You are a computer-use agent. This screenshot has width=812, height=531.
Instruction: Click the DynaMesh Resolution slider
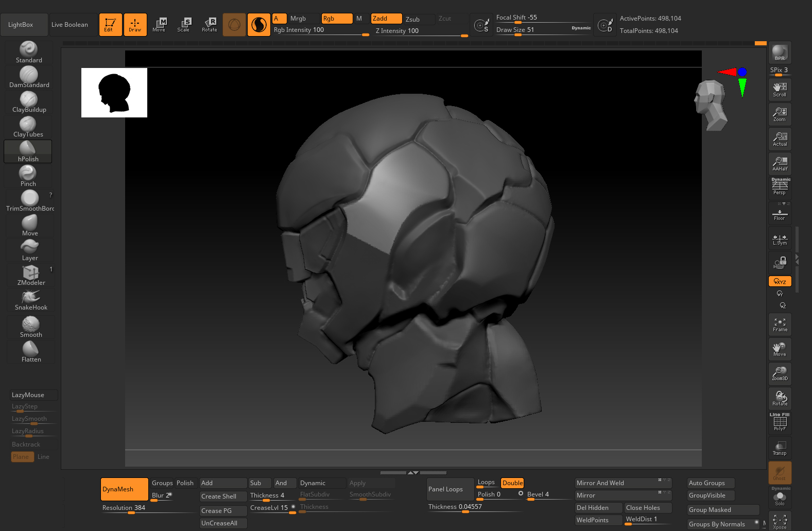pos(148,508)
